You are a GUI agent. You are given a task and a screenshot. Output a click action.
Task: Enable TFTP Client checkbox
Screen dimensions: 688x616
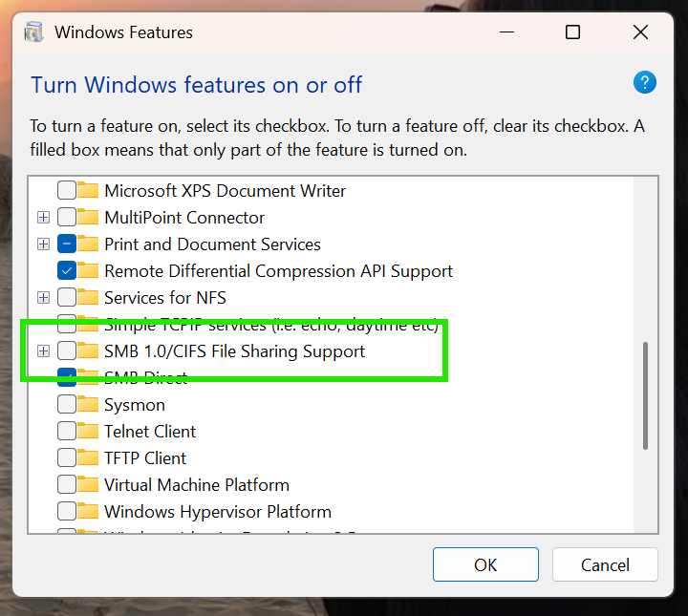[67, 457]
